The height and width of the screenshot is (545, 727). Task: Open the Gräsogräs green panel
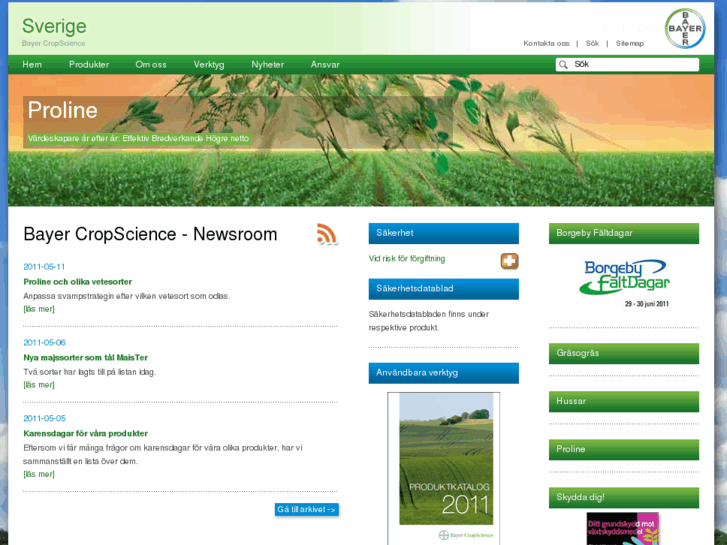[624, 353]
